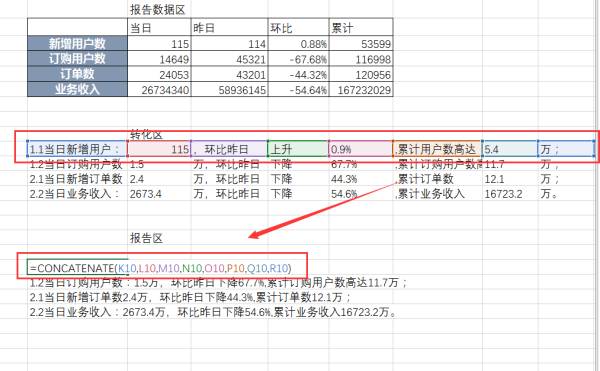Select the cell showing 67.7%
Viewport: 600px width, 371px height.
click(x=361, y=164)
